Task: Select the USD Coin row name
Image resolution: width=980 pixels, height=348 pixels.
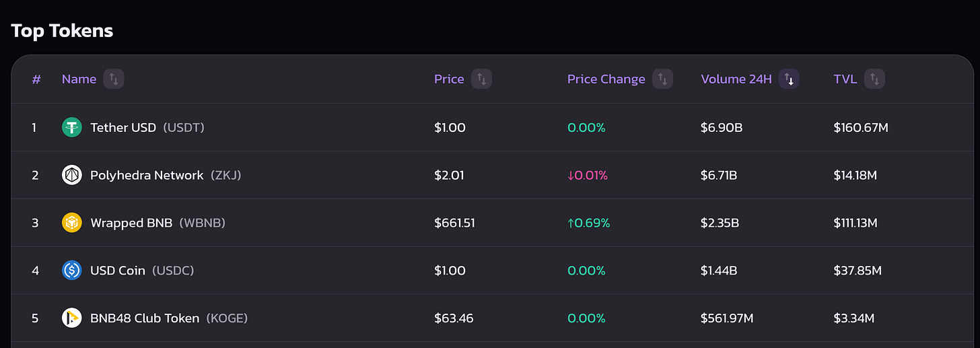Action: [118, 271]
